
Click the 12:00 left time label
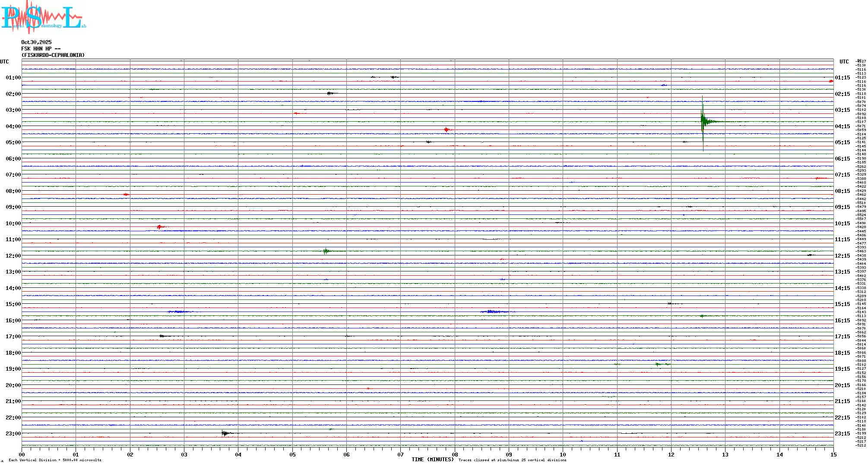[x=13, y=256]
